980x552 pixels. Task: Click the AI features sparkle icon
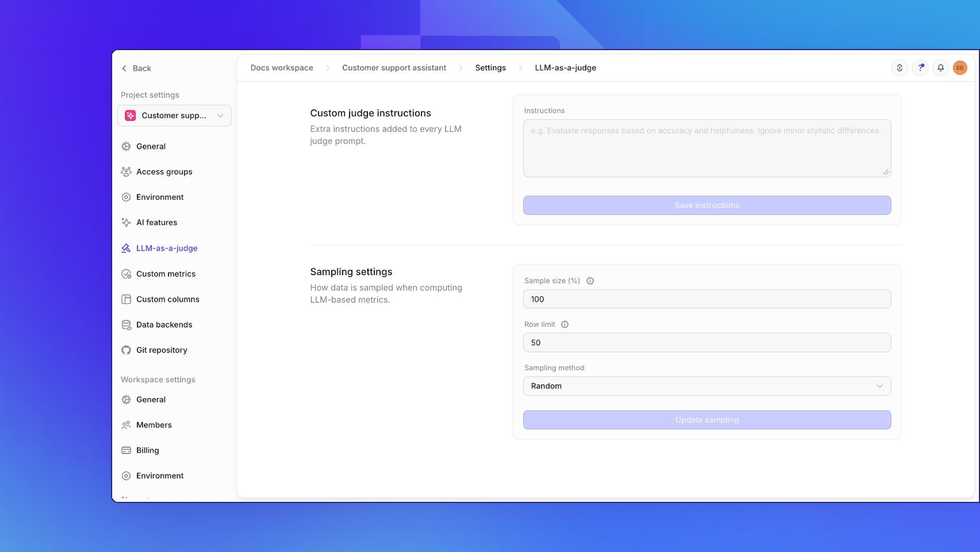point(126,222)
